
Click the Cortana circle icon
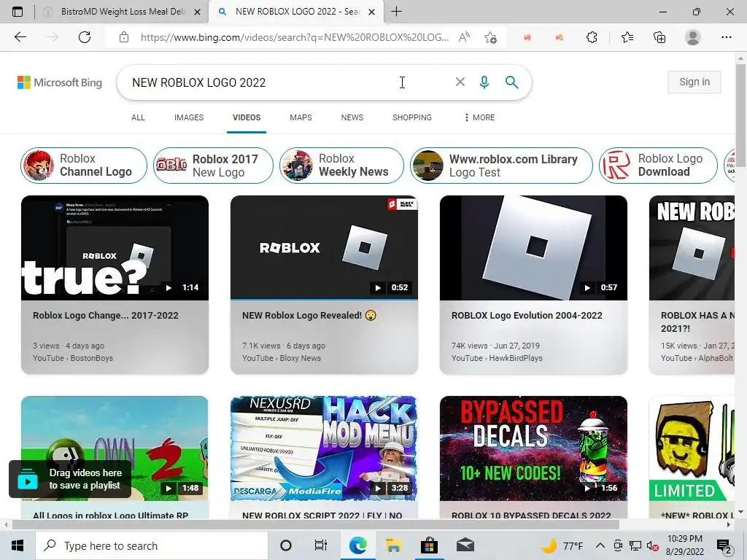286,545
